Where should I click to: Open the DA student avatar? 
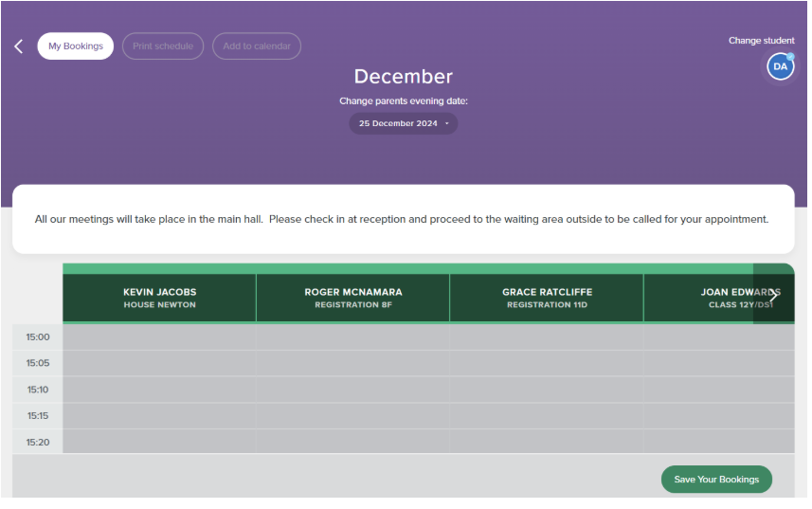point(780,66)
